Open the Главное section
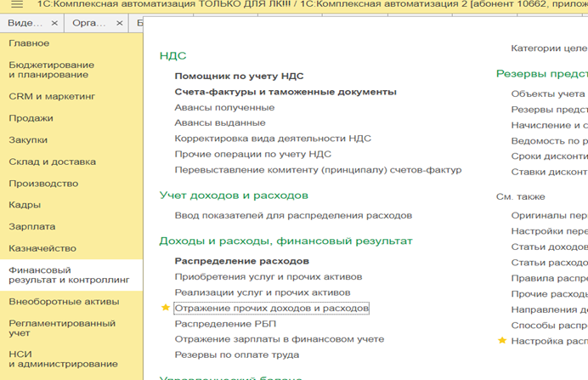Viewport: 588px width, 380px height. pos(29,43)
